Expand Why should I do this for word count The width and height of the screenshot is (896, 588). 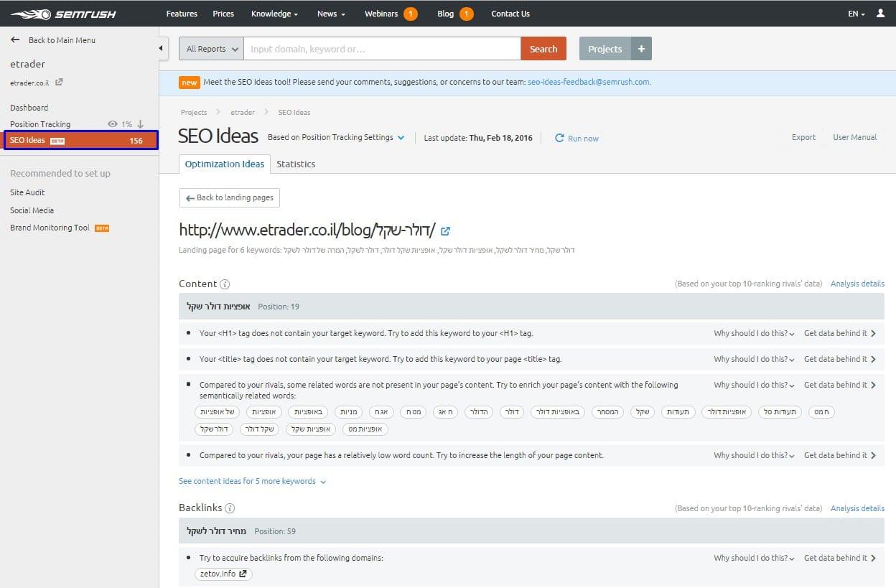click(x=754, y=455)
